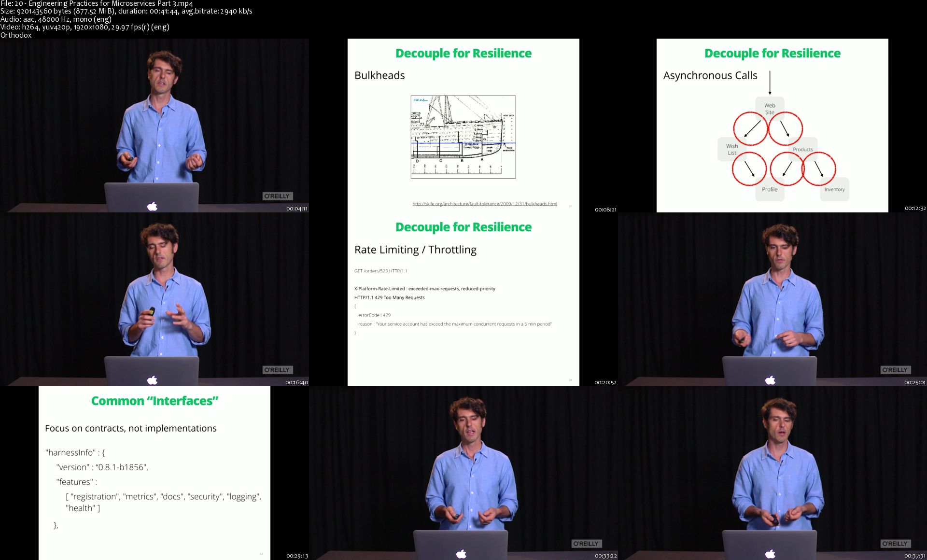Click the Inventory node in diagram
927x560 pixels.
point(834,189)
